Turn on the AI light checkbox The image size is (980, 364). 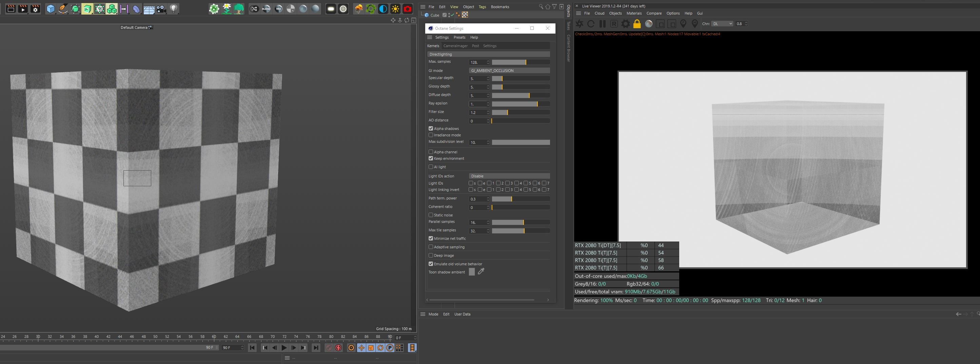tap(431, 167)
